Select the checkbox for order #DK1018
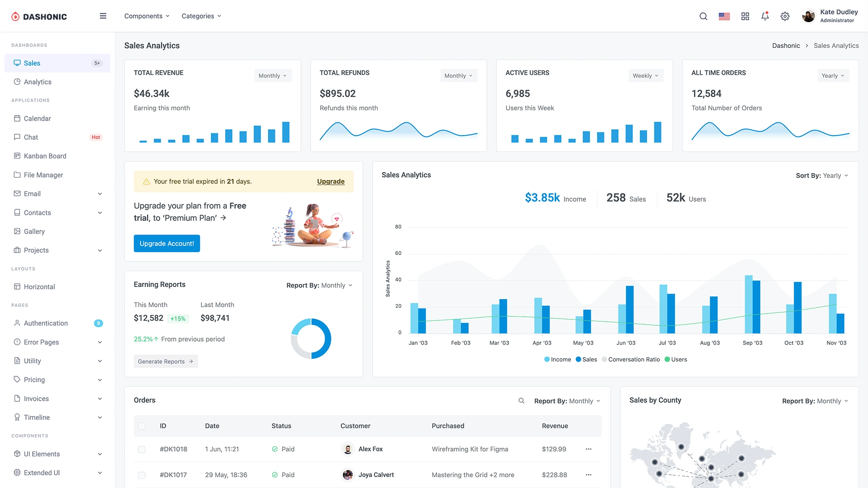 (x=142, y=450)
